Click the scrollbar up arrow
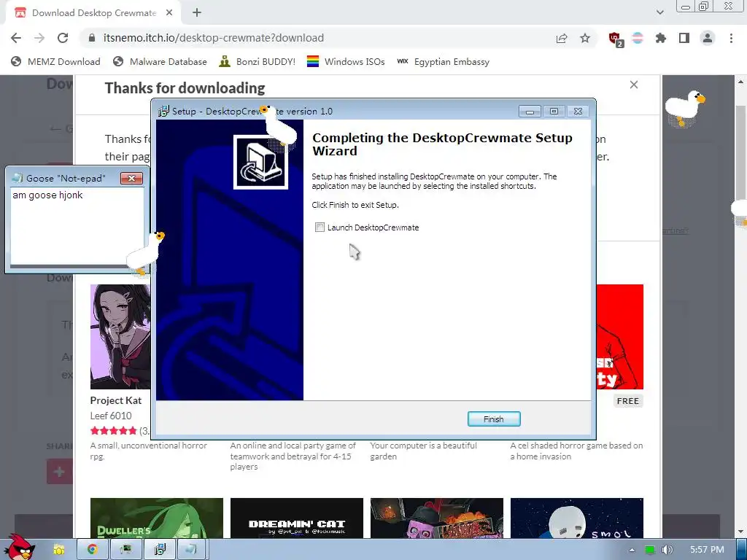The image size is (747, 560). click(740, 82)
